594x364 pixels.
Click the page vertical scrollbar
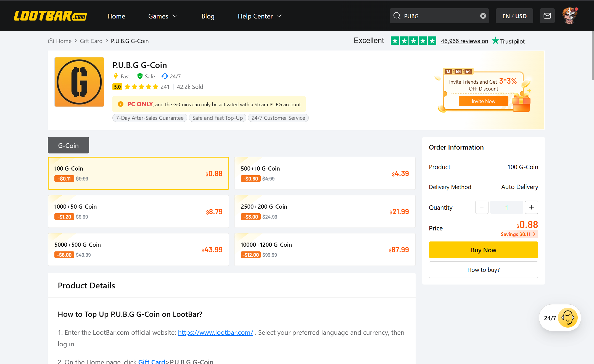(593, 55)
